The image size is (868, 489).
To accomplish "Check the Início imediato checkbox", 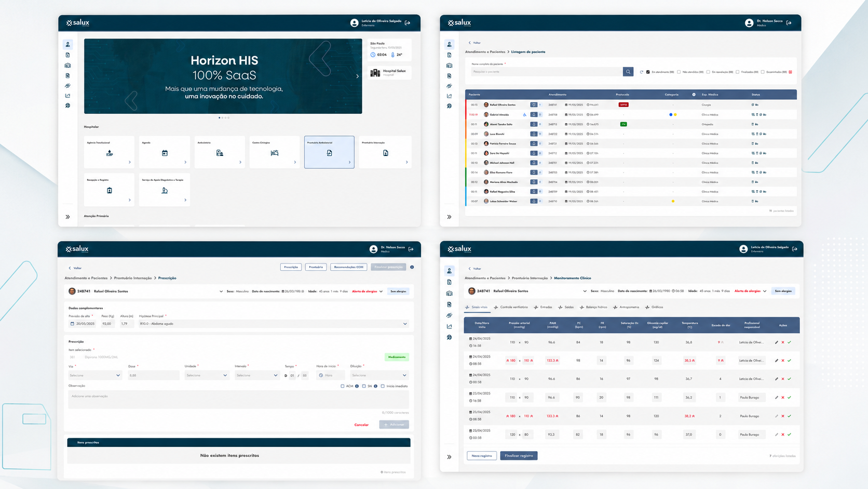I will (383, 386).
